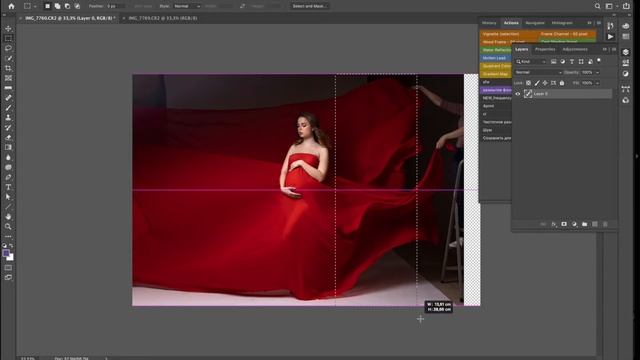Switch to the Histogram tab
Viewport: 640px width, 360px height.
(x=562, y=23)
